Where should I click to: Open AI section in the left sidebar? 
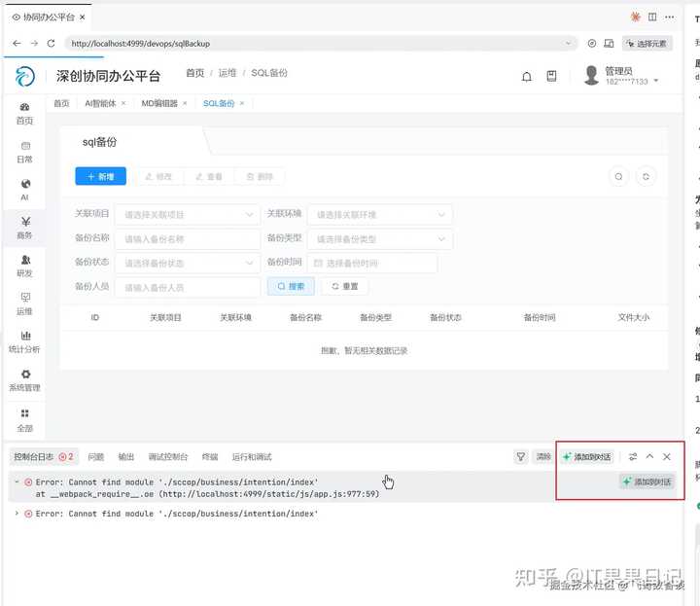coord(25,191)
